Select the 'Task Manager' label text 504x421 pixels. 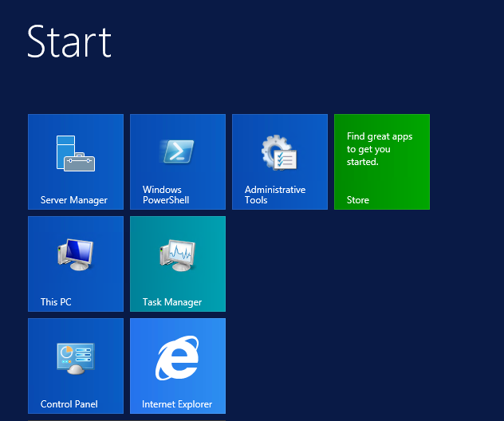click(172, 302)
